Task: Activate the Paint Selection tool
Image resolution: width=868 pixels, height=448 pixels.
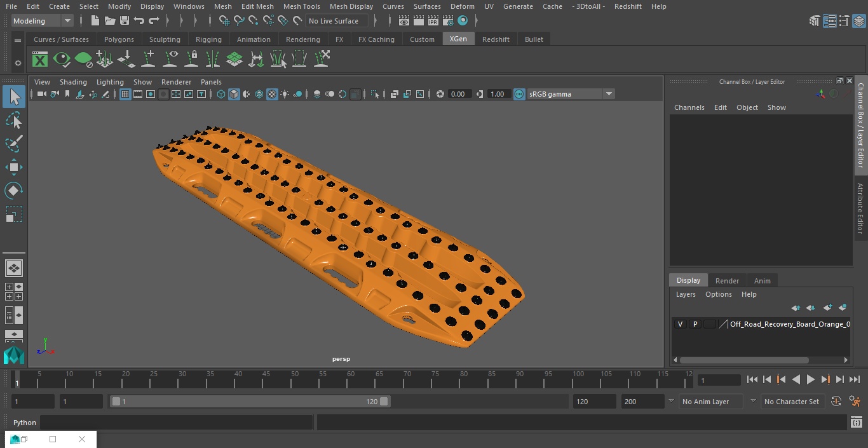Action: tap(14, 144)
